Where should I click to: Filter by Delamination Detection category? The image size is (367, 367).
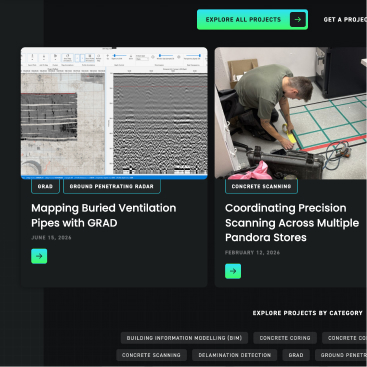[235, 355]
